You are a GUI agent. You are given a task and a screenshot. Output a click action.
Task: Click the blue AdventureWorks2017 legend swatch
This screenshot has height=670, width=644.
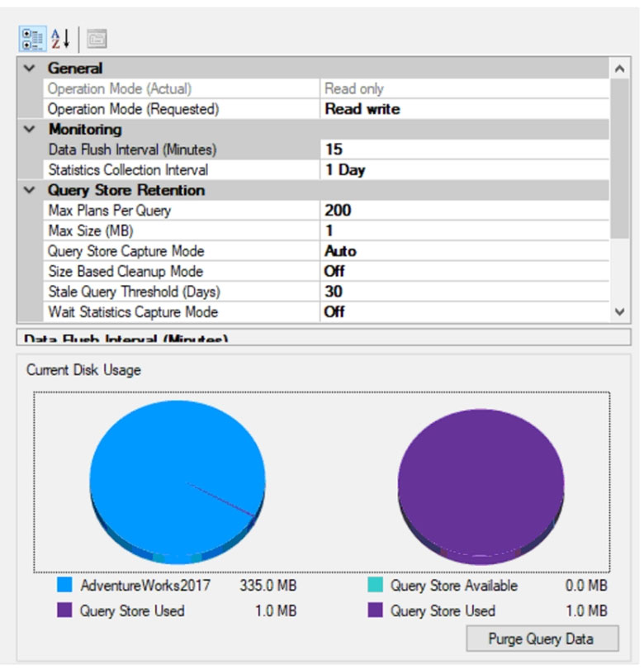point(64,585)
